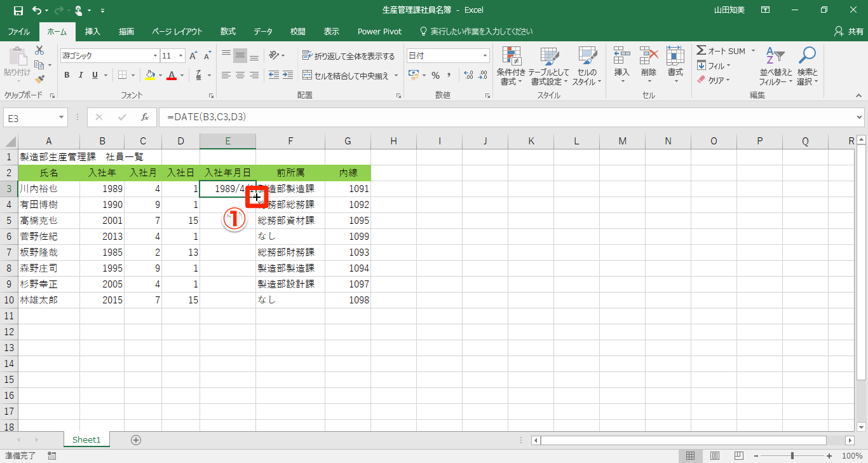The image size is (868, 463).
Task: Activate the Format Painter brush
Action: pos(39,79)
